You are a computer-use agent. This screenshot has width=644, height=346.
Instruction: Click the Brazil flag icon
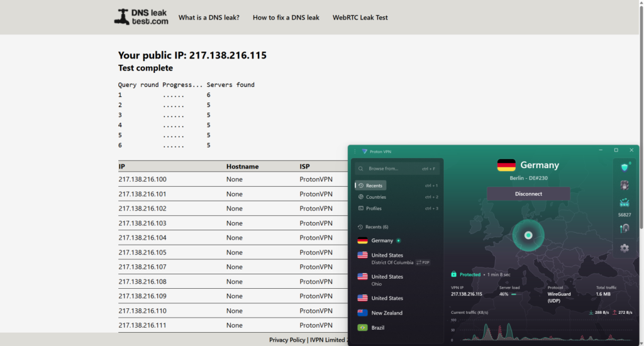[362, 328]
